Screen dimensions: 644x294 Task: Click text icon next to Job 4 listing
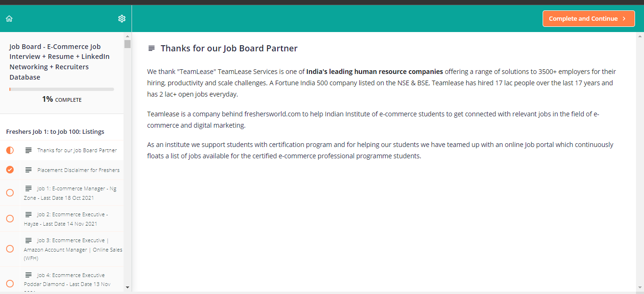[29, 275]
